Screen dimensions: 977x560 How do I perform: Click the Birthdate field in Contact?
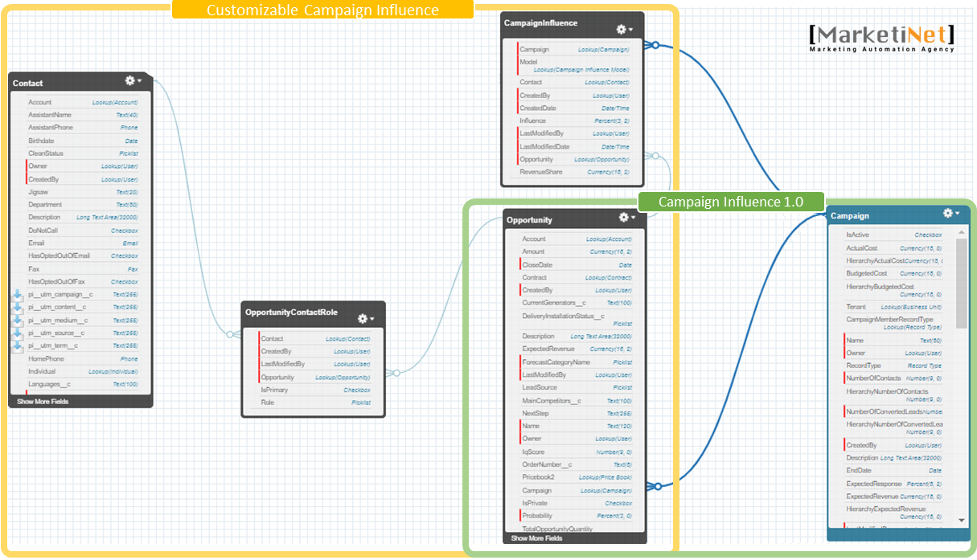83,141
